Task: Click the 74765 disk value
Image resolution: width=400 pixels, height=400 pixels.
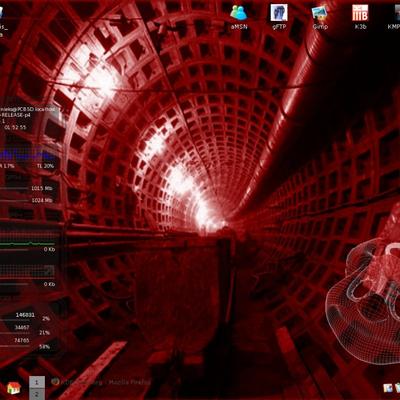Action: (22, 341)
